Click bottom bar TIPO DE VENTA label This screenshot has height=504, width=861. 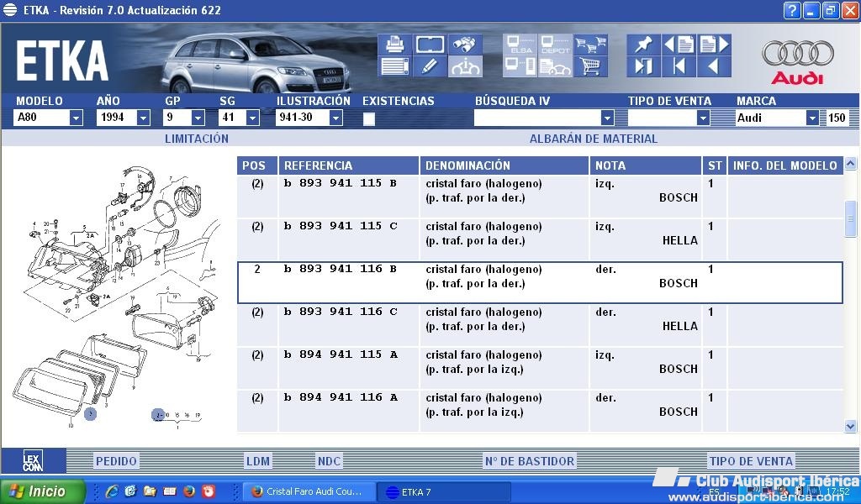[x=751, y=461]
